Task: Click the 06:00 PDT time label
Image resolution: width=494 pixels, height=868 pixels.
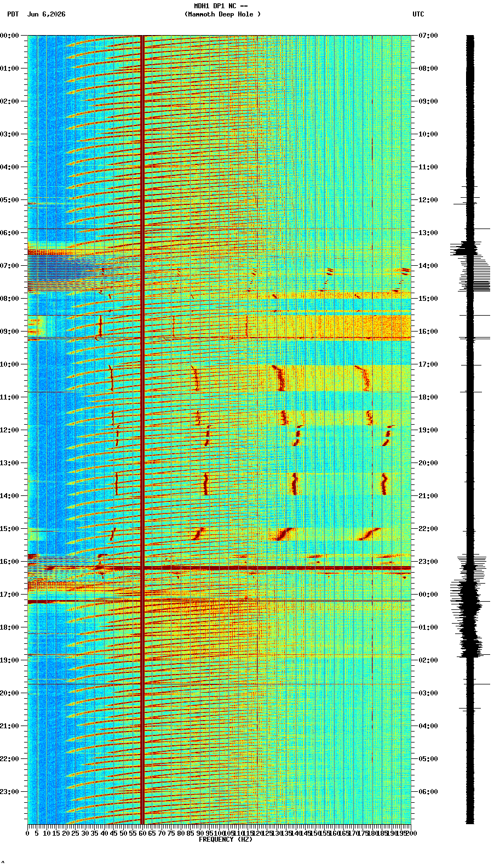Action: tap(9, 233)
